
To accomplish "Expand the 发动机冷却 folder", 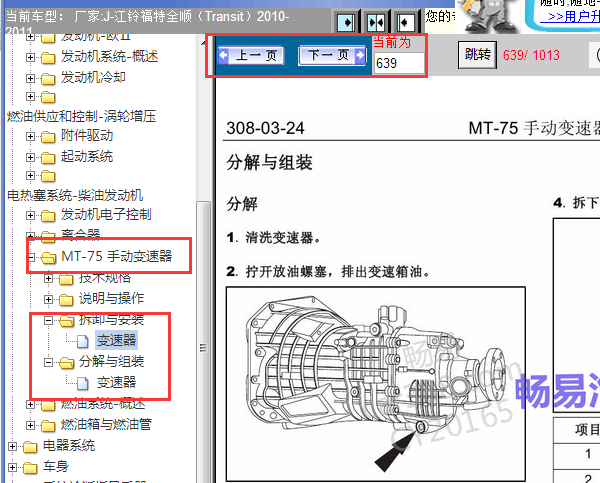I will click(x=30, y=78).
